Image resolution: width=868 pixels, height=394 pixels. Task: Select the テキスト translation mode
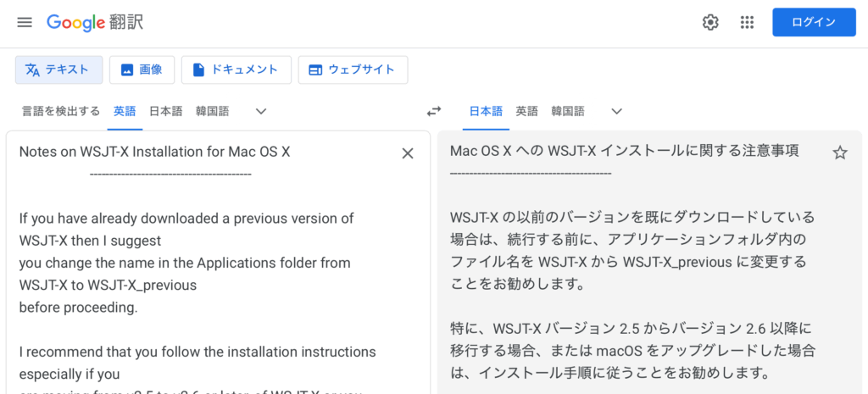[x=58, y=69]
